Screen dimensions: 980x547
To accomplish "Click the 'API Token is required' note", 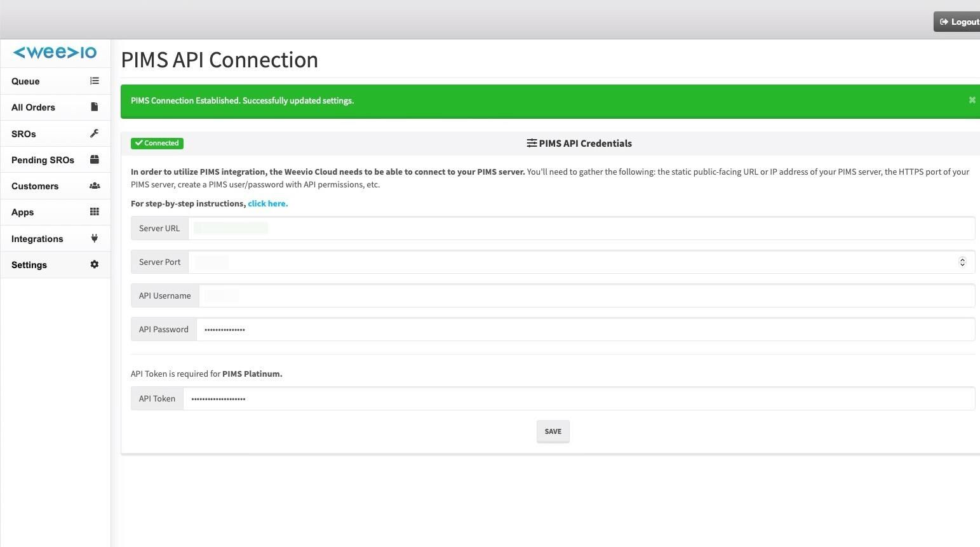I will pyautogui.click(x=206, y=374).
